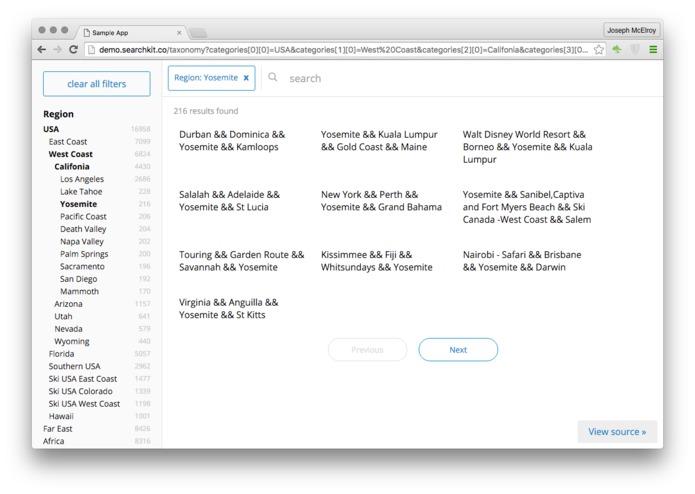Open result Nairobi - Safari && Brisbane
This screenshot has height=494, width=695.
pyautogui.click(x=522, y=261)
